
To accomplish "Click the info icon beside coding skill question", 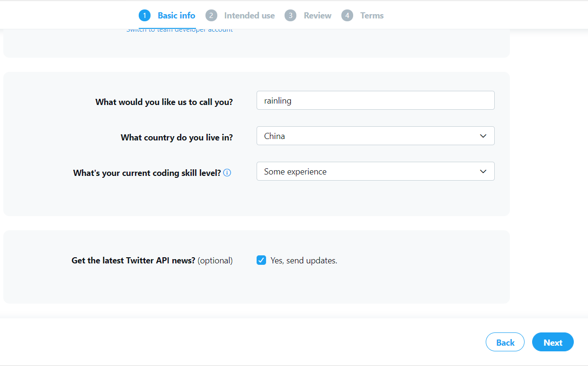I will tap(227, 173).
